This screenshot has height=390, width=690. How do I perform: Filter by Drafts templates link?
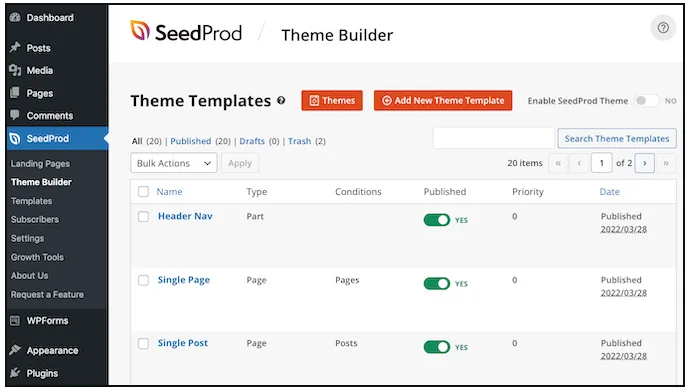tap(252, 141)
